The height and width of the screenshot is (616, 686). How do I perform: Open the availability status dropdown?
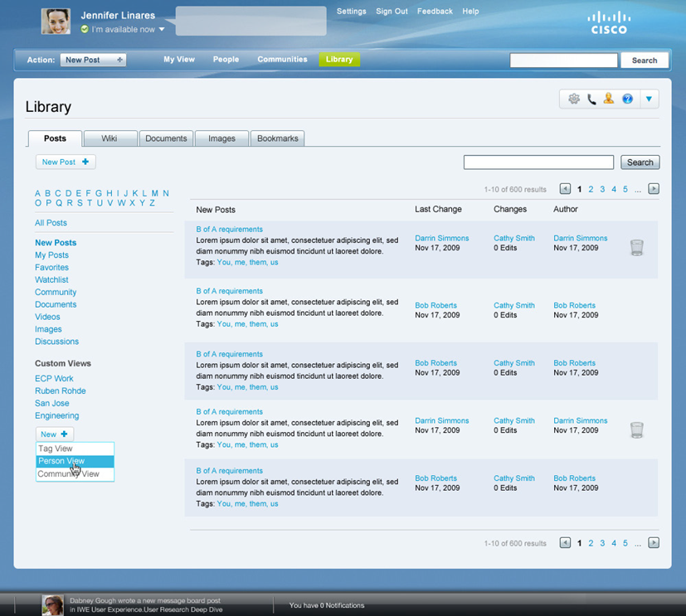[x=162, y=30]
